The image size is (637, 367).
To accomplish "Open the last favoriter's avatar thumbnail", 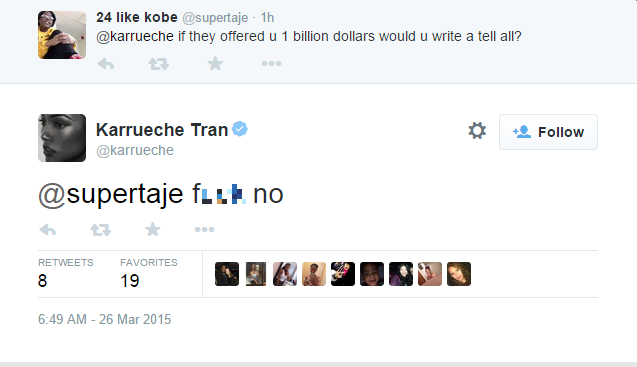I will (459, 274).
